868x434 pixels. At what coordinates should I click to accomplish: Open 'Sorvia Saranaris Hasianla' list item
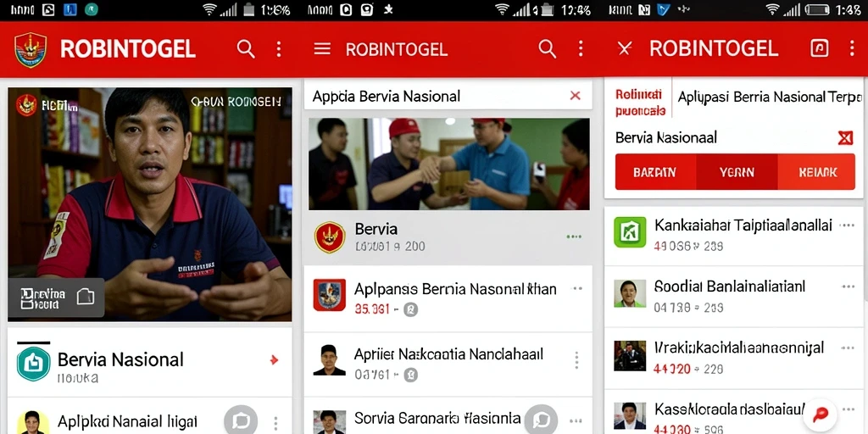click(x=448, y=415)
